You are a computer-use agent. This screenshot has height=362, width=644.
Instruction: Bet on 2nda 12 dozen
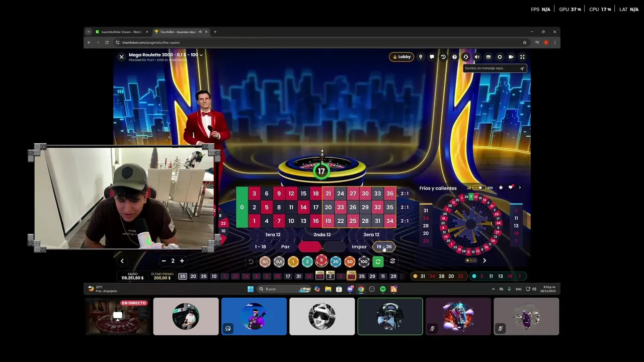[322, 234]
